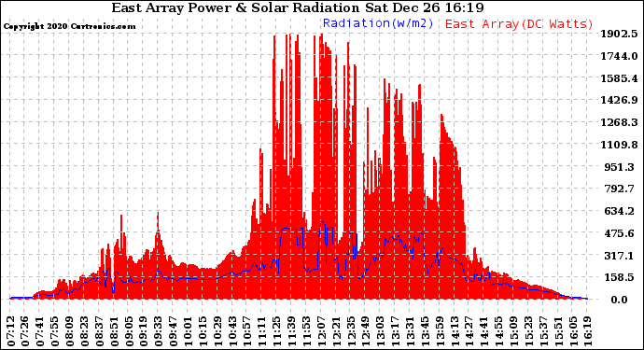This screenshot has width=644, height=350.
Task: Click the x-axis time label 15:51
Action: pos(558,331)
